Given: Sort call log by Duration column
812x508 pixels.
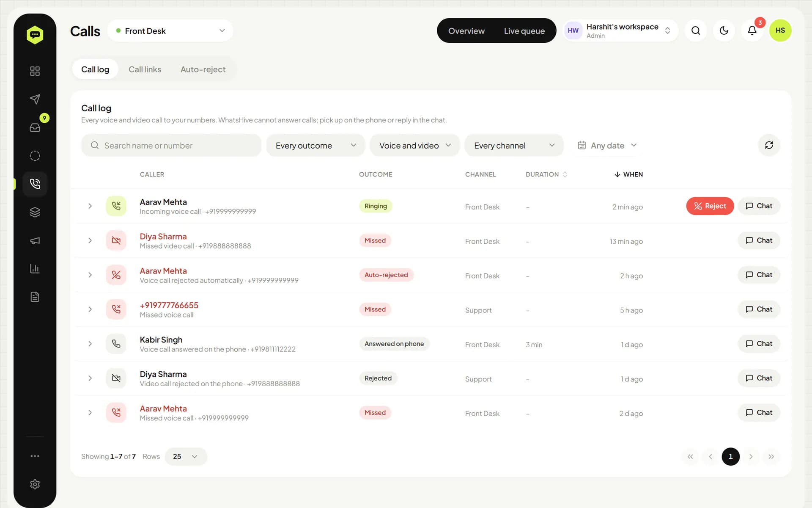Looking at the screenshot, I should [546, 174].
